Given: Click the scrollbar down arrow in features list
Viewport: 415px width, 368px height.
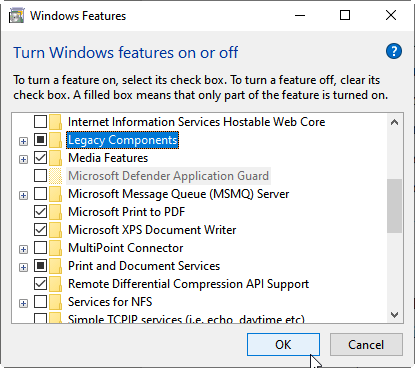Looking at the screenshot, I should [x=395, y=315].
